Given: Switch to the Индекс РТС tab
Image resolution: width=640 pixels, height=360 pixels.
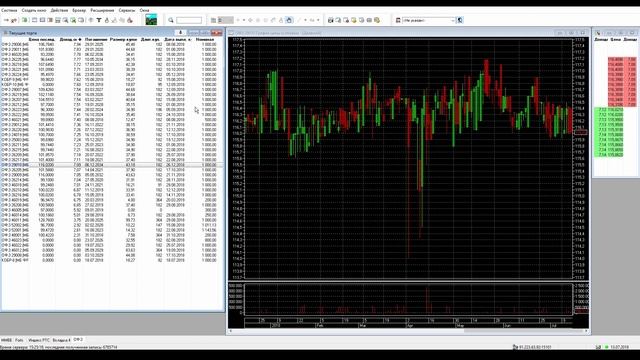Looking at the screenshot, I should click(39, 340).
